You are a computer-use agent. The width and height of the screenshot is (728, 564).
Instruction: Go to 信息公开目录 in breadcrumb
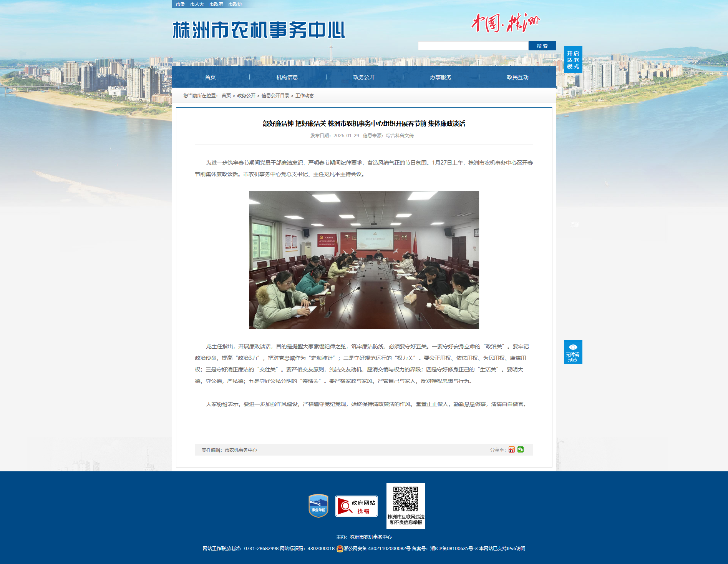click(x=275, y=96)
